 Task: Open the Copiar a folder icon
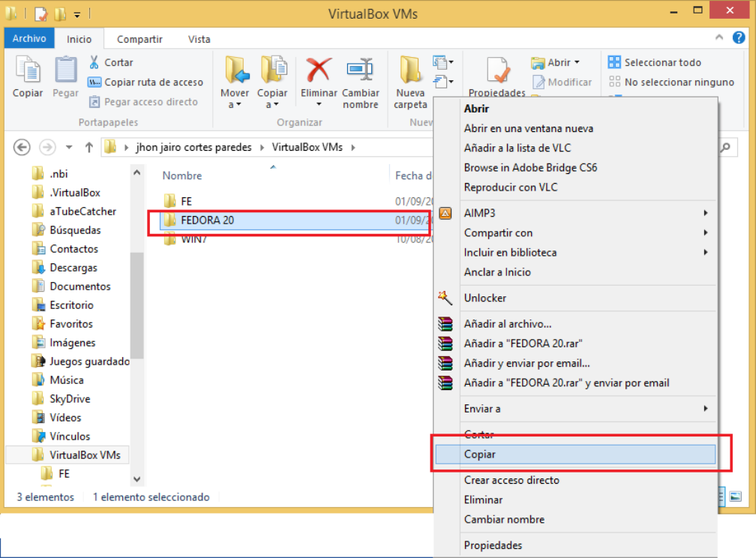click(x=273, y=70)
